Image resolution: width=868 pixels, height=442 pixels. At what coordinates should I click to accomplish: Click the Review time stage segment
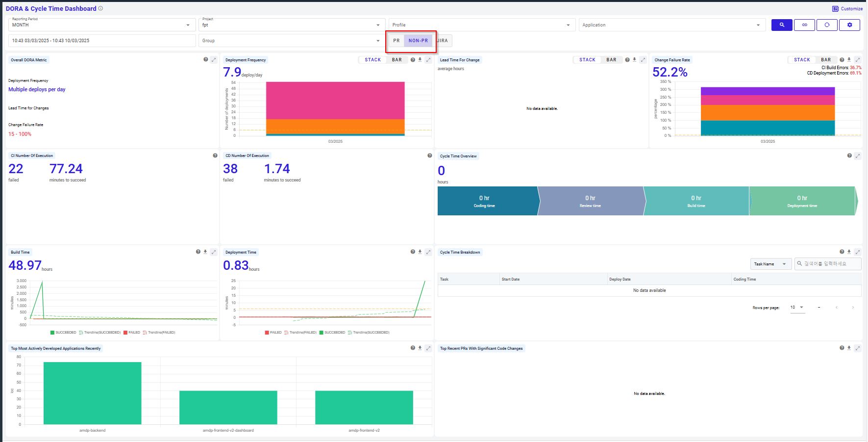coord(591,201)
